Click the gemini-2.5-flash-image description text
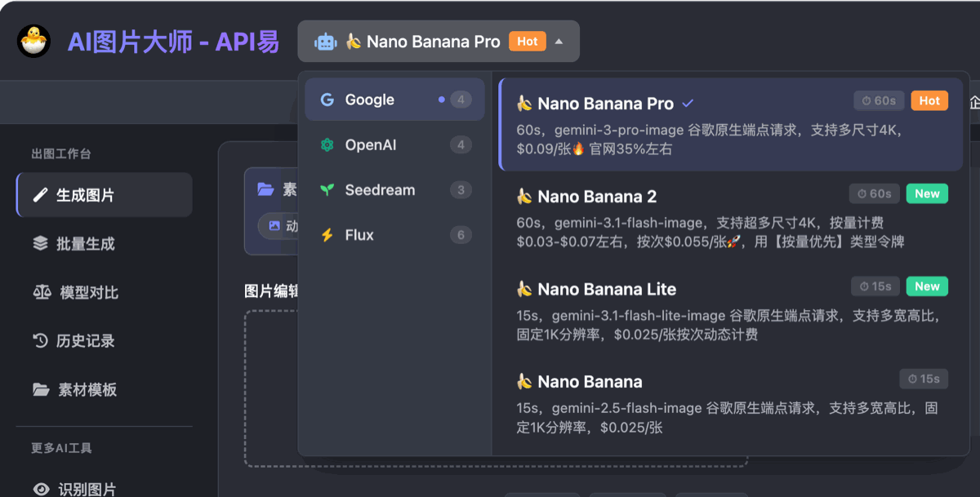This screenshot has height=497, width=980. tap(727, 418)
